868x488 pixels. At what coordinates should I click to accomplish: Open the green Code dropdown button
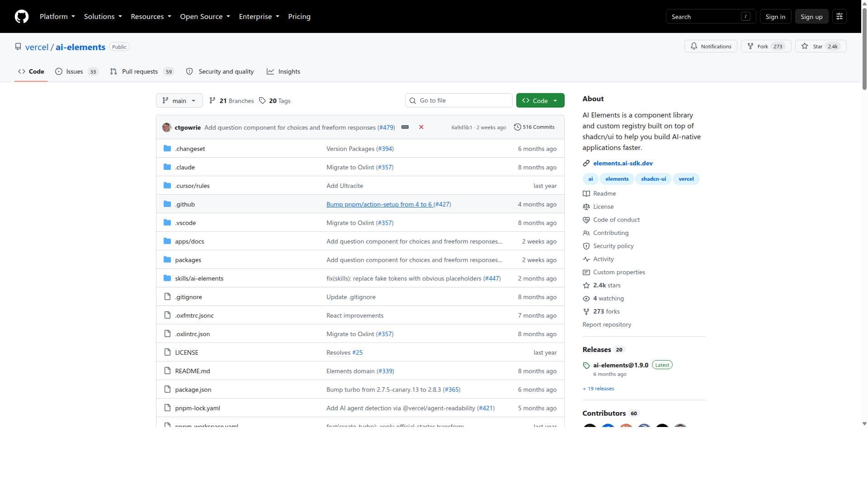pos(540,101)
